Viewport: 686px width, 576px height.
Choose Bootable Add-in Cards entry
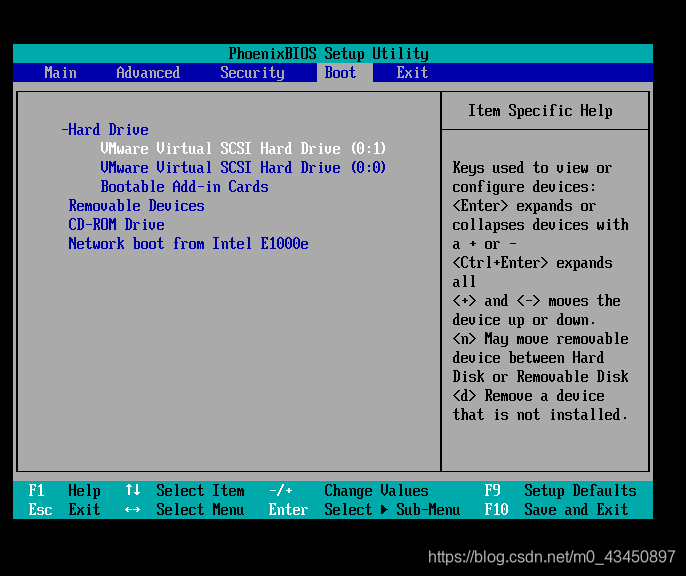[184, 187]
